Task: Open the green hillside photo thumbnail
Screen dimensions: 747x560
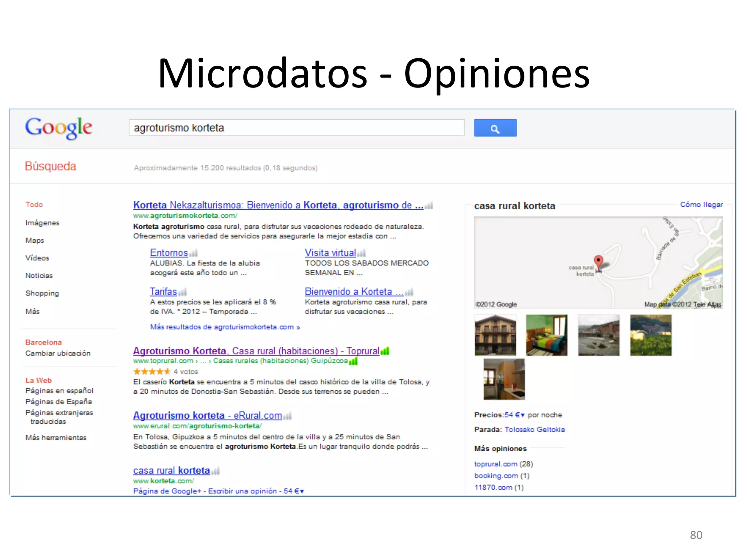Action: [x=651, y=335]
